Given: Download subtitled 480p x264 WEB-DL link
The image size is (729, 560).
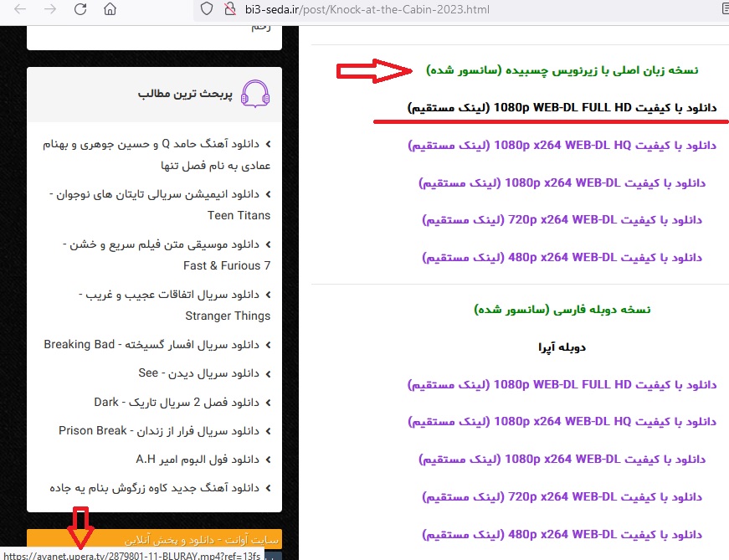Looking at the screenshot, I should tap(562, 258).
